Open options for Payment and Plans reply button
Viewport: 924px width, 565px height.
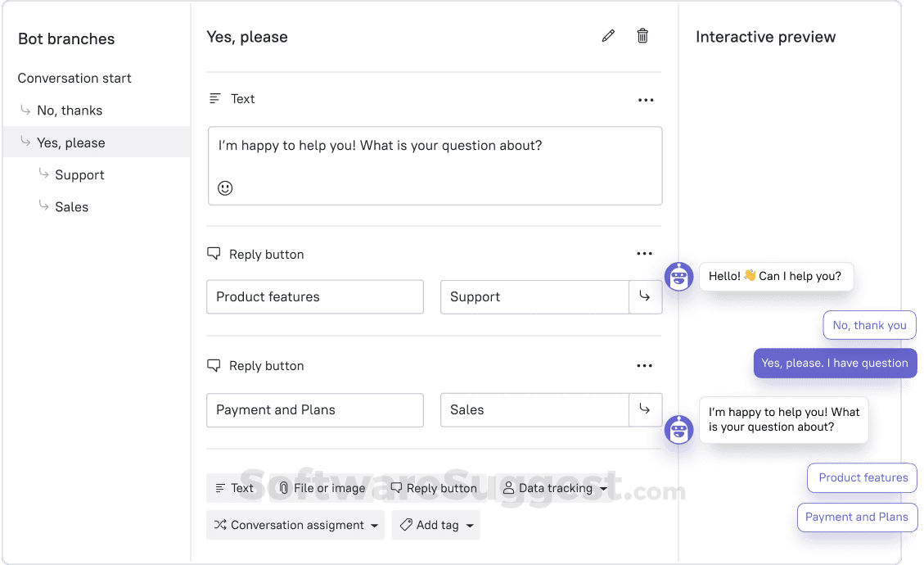[x=645, y=366]
